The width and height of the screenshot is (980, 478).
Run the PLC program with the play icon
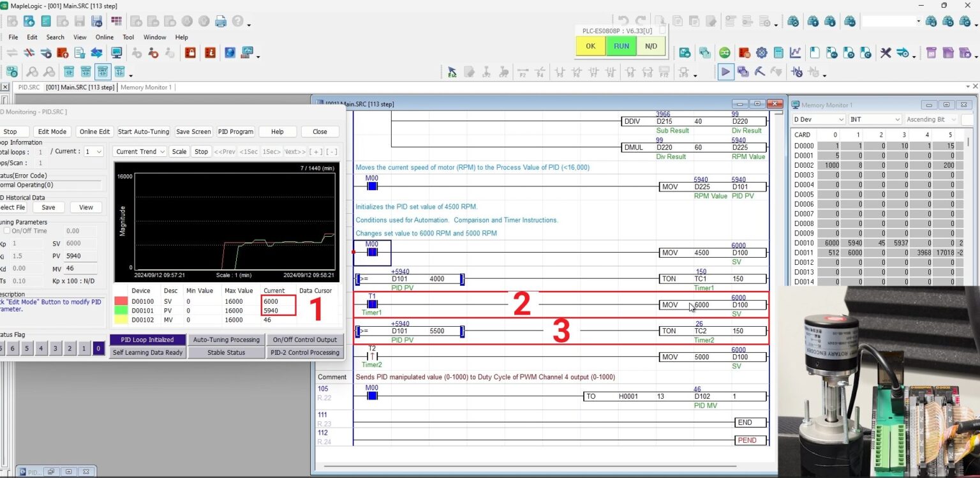[726, 71]
